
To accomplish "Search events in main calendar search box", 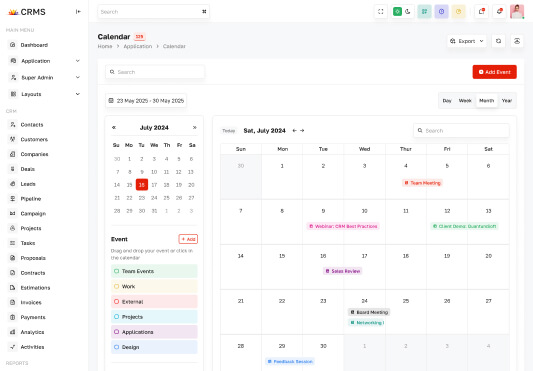I will click(461, 131).
